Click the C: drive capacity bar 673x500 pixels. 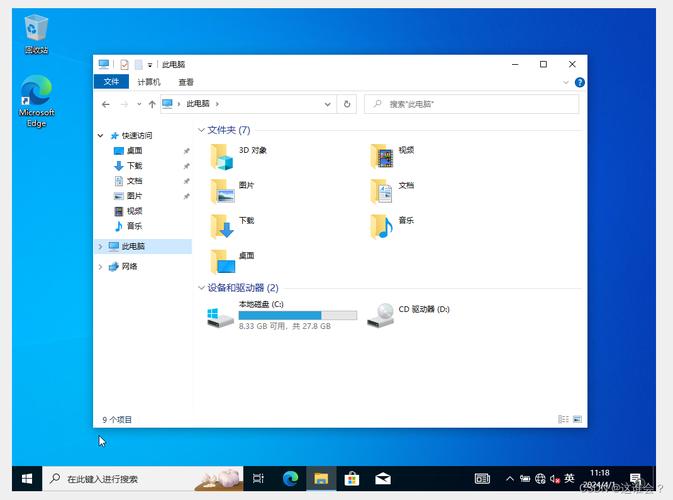pos(297,315)
